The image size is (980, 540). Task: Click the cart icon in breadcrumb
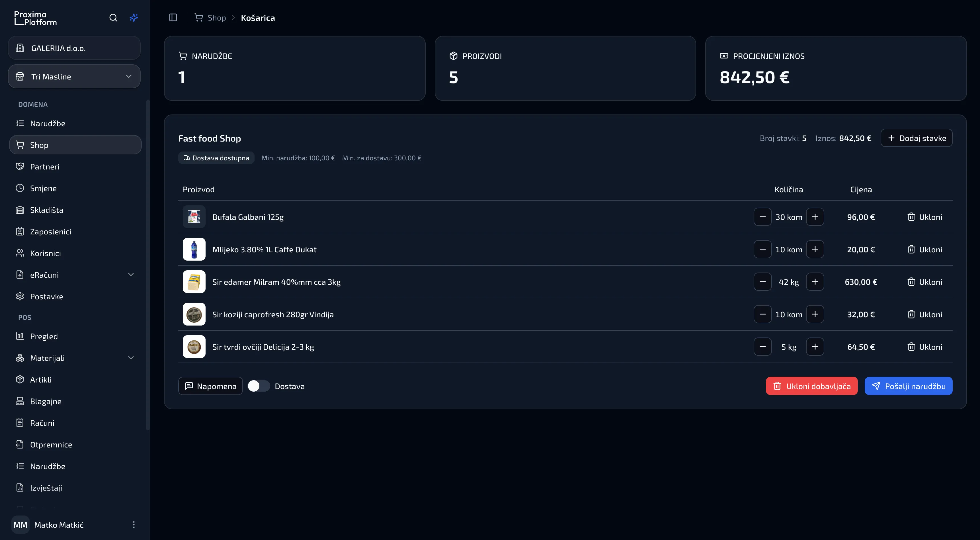198,17
